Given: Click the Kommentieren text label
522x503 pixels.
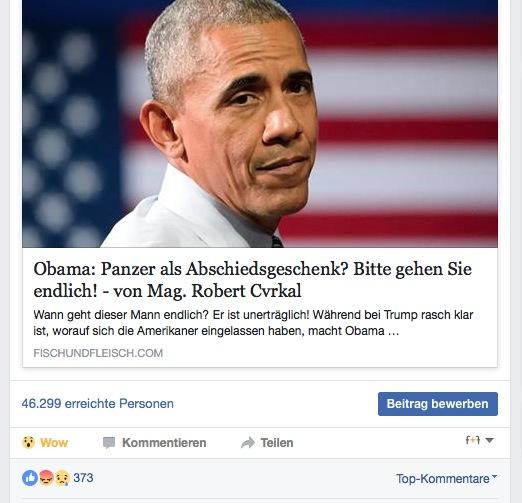Looking at the screenshot, I should tap(164, 443).
